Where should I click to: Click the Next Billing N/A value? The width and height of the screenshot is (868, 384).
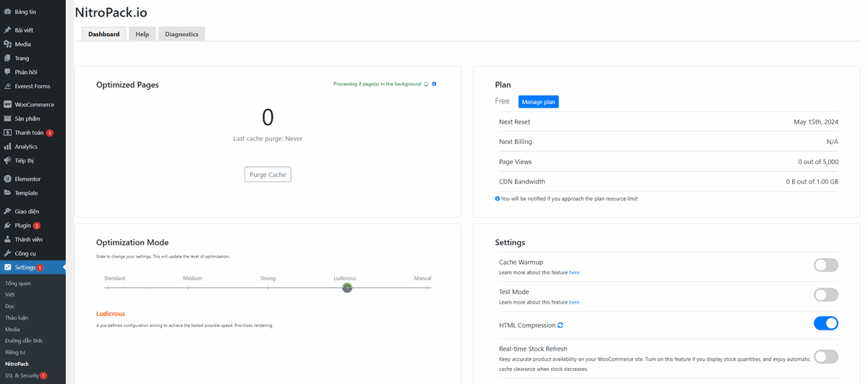pyautogui.click(x=833, y=142)
